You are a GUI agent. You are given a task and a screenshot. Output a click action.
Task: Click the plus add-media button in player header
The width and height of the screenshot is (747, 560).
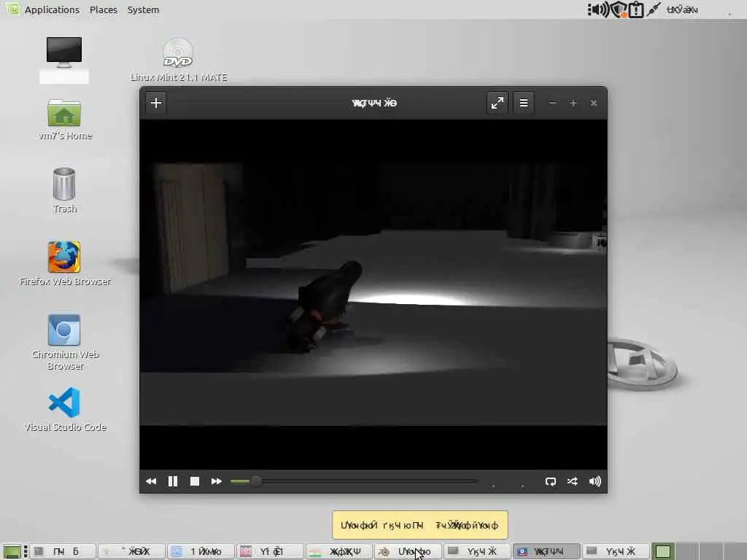click(156, 103)
